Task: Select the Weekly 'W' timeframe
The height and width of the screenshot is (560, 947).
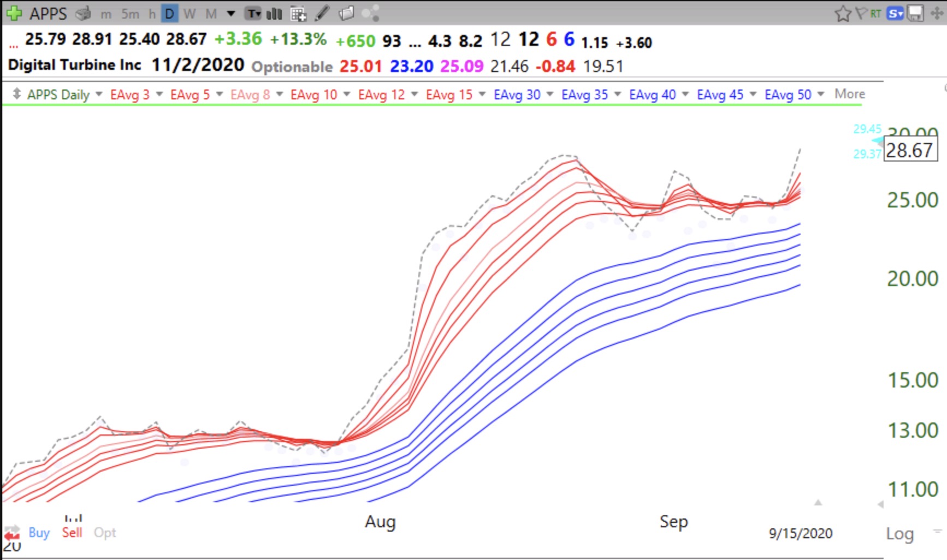Action: 190,14
